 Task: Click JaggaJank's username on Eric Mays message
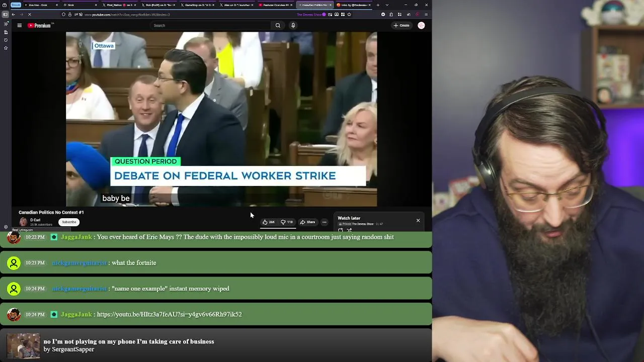click(76, 237)
